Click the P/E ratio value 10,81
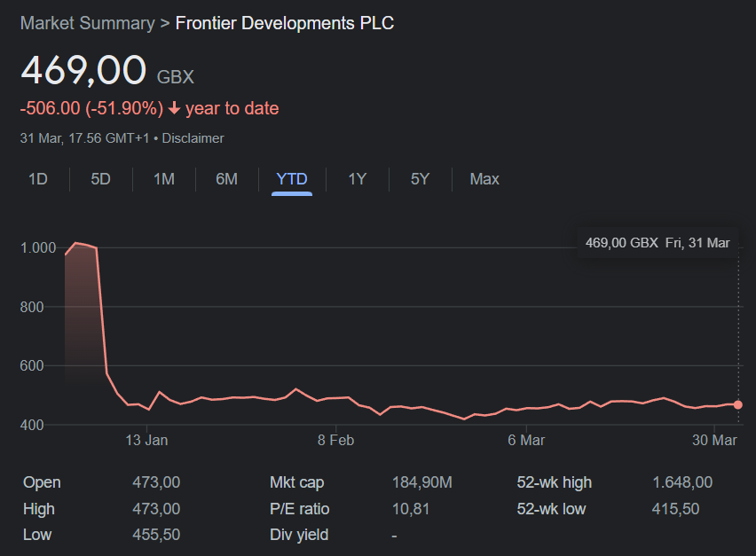The height and width of the screenshot is (556, 756). click(411, 509)
